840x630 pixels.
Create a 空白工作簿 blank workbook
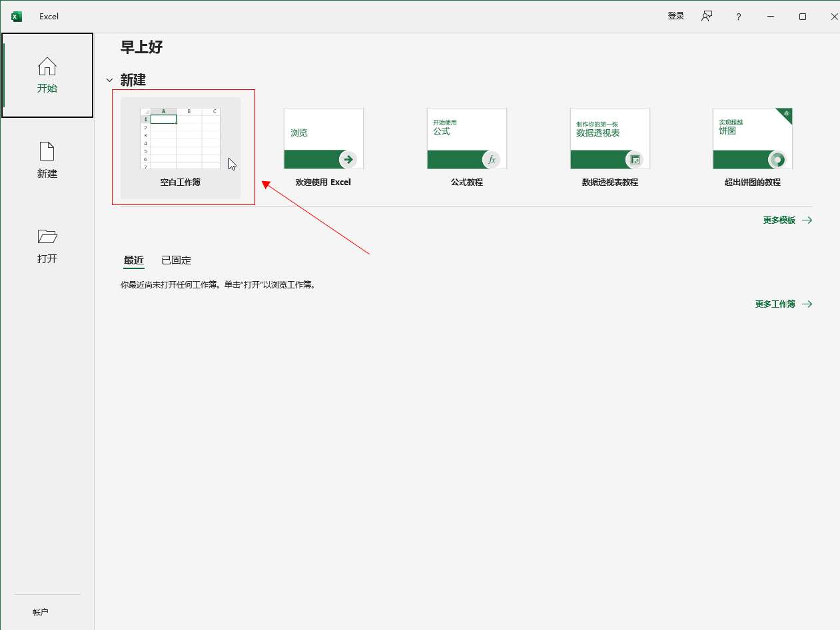pos(181,149)
